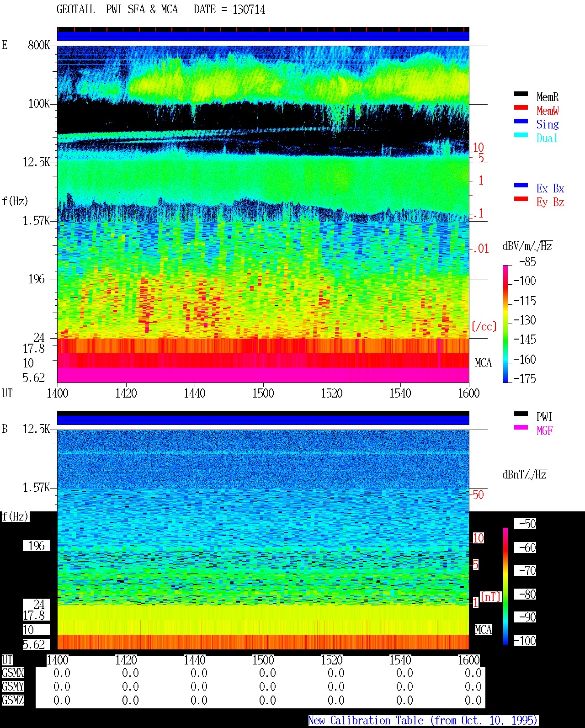Click the New Calibration Table link

click(x=423, y=721)
